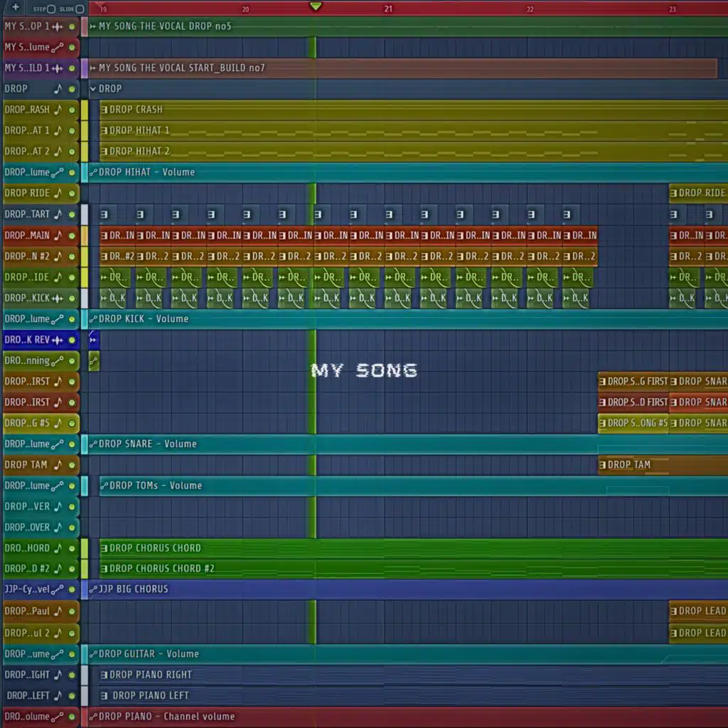Click bar 22 on the timeline ruler
The width and height of the screenshot is (728, 728).
tap(530, 9)
